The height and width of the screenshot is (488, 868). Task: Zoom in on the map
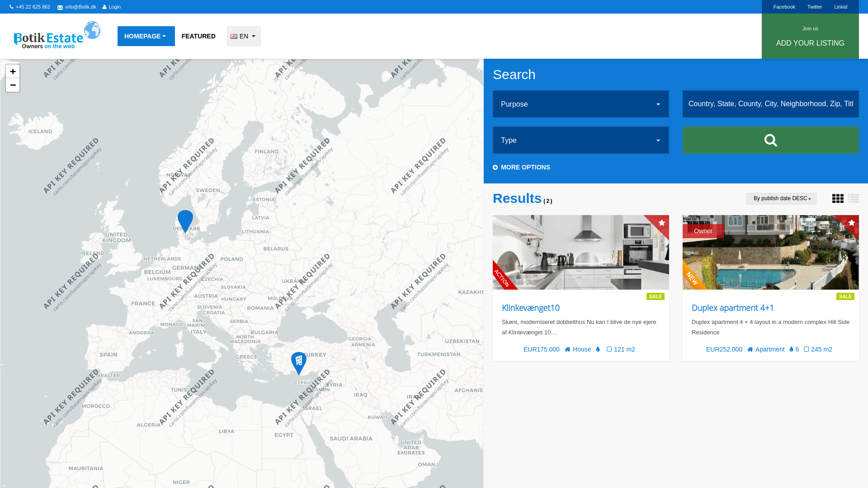pyautogui.click(x=13, y=71)
